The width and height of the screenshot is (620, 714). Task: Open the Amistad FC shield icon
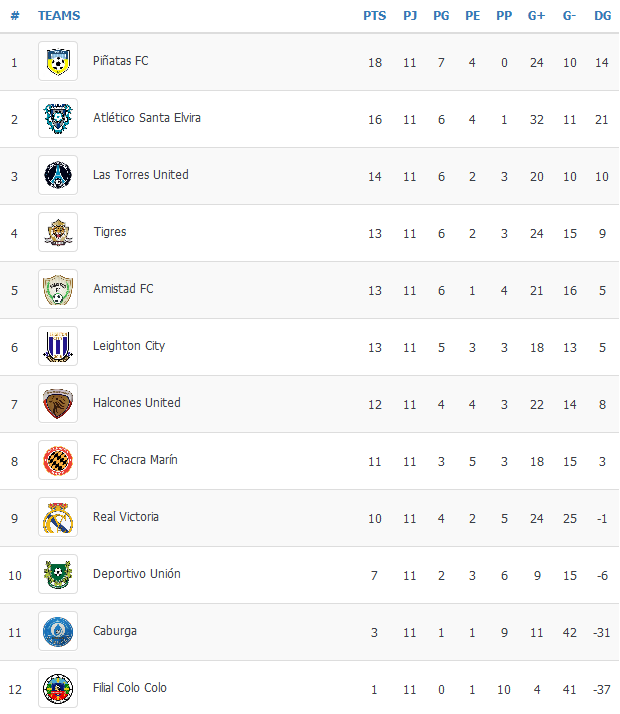coord(58,289)
